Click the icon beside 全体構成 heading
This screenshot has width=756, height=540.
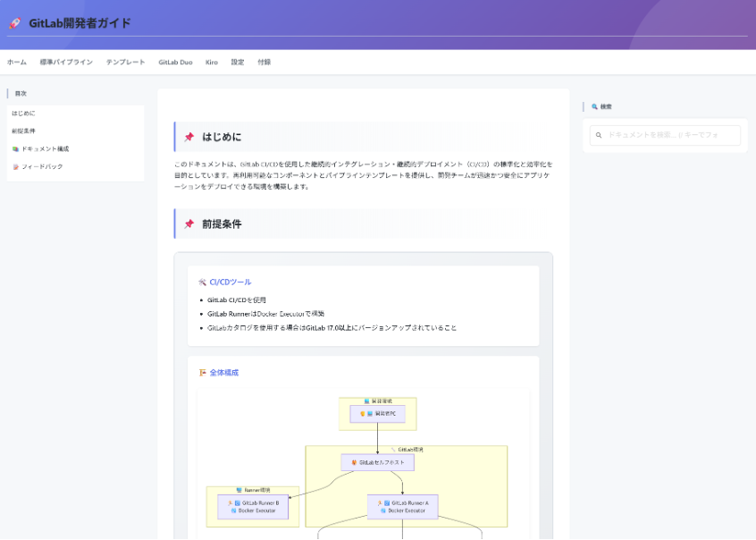pos(203,373)
